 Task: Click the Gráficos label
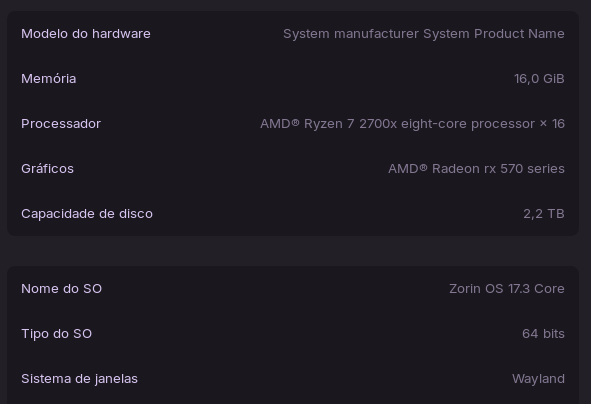47,168
